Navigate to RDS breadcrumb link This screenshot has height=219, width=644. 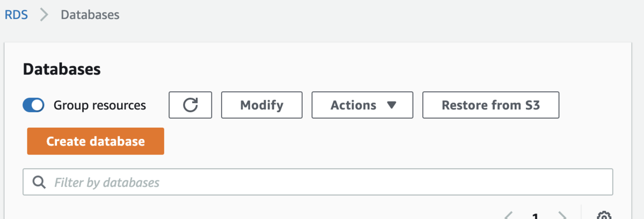pyautogui.click(x=17, y=14)
